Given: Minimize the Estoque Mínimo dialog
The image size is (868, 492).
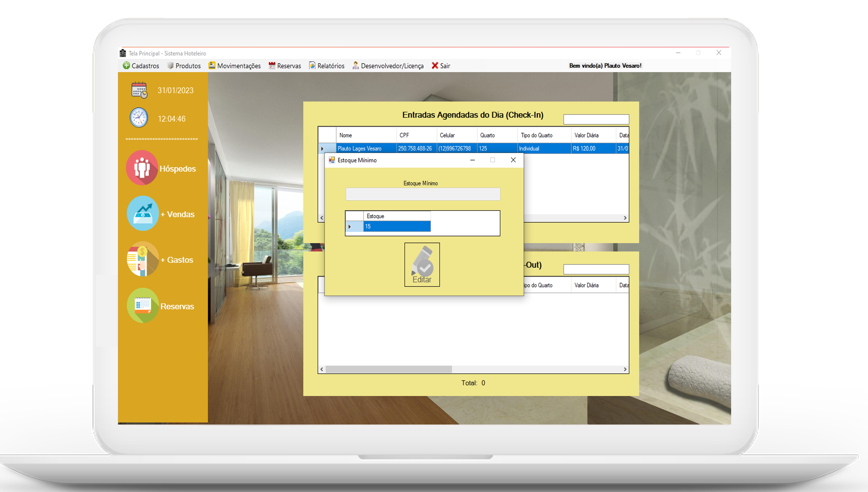Looking at the screenshot, I should (473, 160).
